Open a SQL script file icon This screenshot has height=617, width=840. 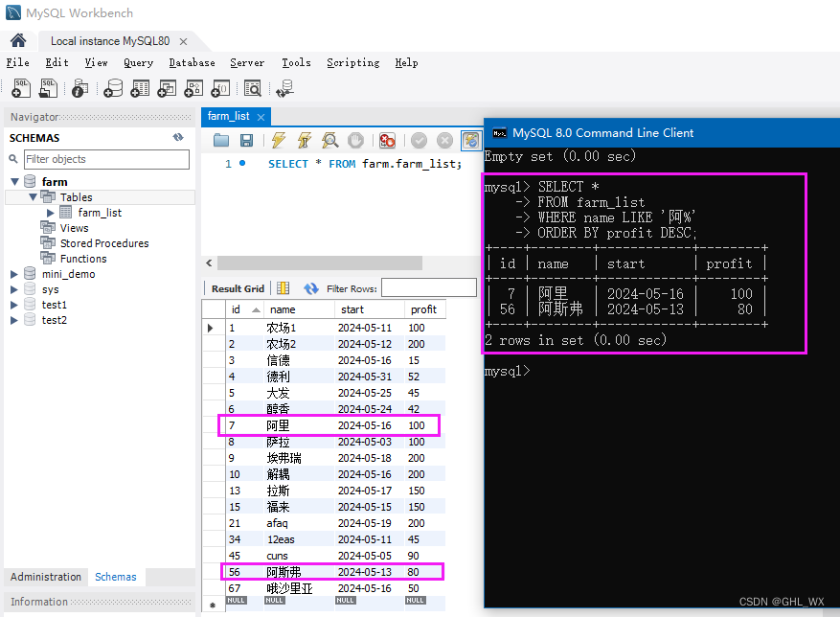[x=48, y=88]
